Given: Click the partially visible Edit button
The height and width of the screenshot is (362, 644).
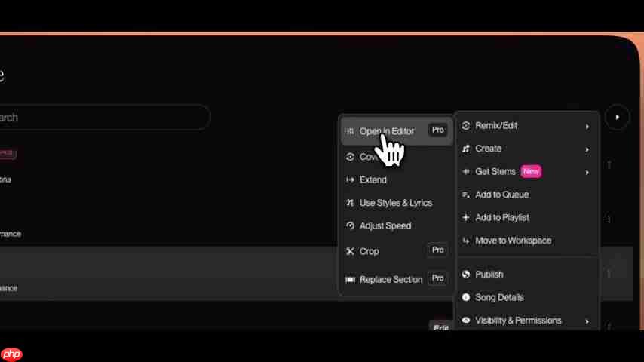Looking at the screenshot, I should (440, 327).
